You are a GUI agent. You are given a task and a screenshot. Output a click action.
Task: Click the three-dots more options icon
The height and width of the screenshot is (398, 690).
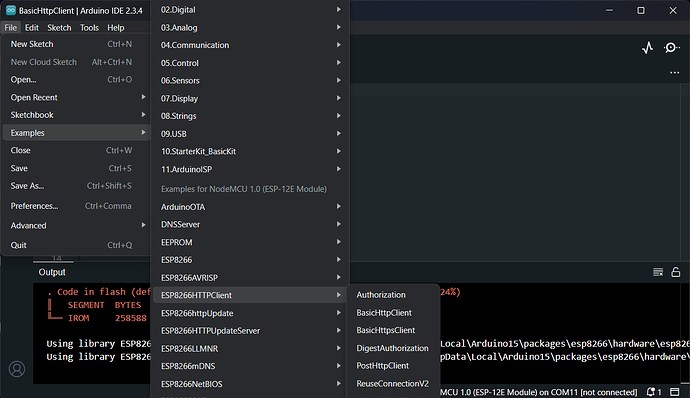[x=675, y=73]
